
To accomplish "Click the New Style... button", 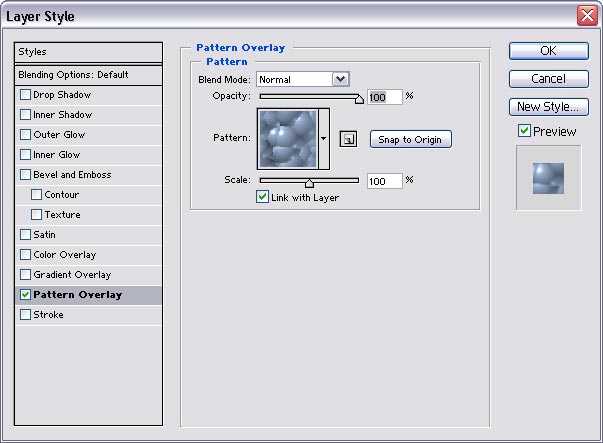I will pos(548,107).
